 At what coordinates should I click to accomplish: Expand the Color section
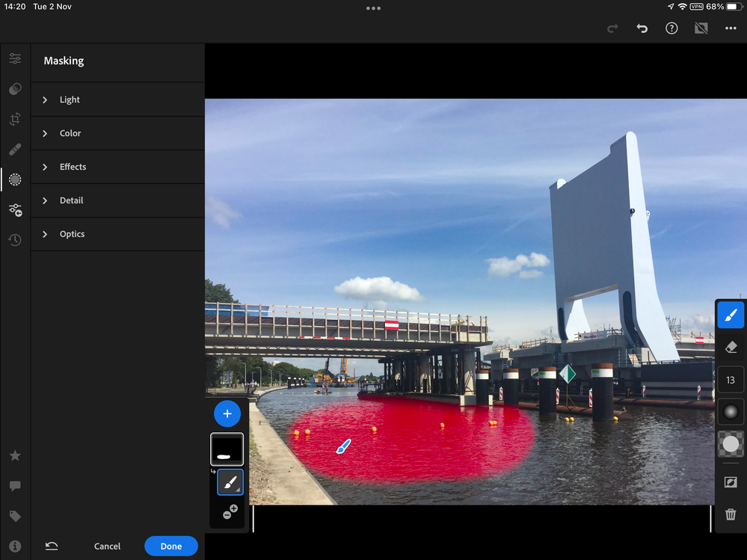117,133
